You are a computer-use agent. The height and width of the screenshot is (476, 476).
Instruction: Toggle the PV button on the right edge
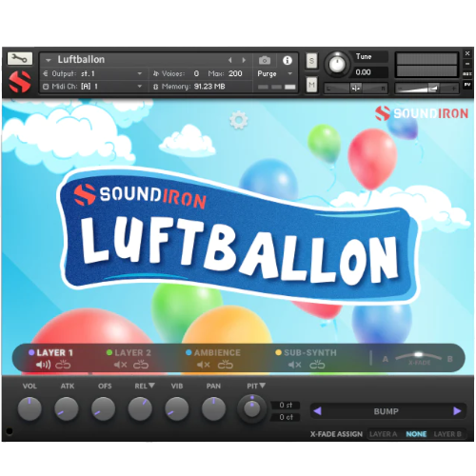pyautogui.click(x=467, y=85)
